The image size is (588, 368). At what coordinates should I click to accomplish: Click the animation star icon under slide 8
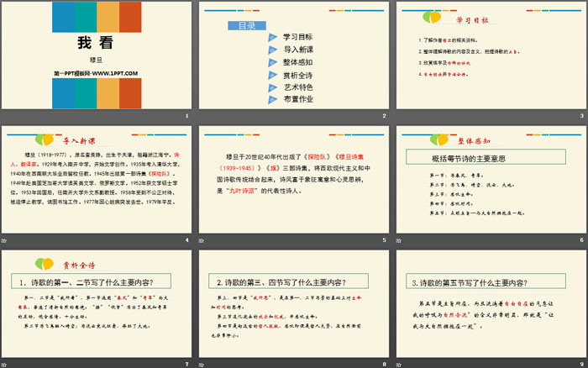click(x=202, y=365)
